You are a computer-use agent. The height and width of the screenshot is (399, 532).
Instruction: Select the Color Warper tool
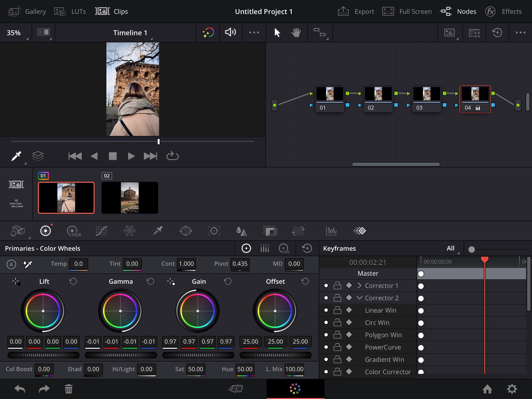(130, 231)
